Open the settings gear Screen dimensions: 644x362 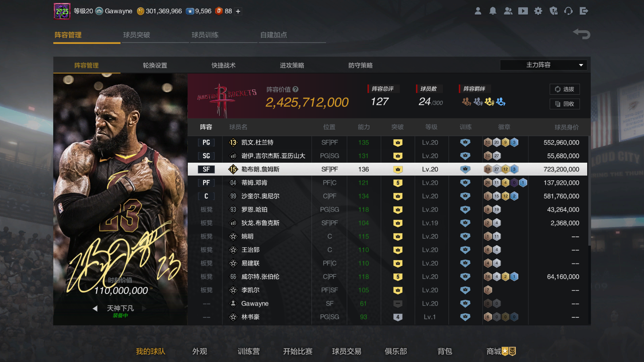pos(538,11)
